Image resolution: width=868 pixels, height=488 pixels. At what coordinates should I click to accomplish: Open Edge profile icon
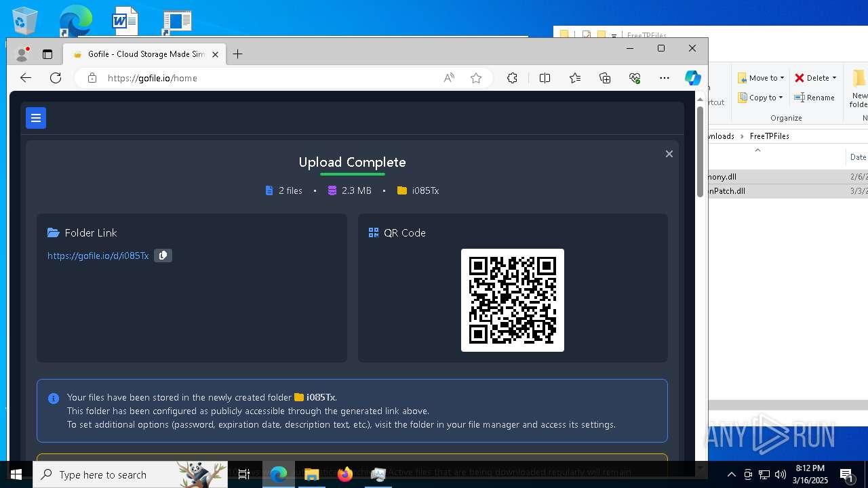(22, 54)
